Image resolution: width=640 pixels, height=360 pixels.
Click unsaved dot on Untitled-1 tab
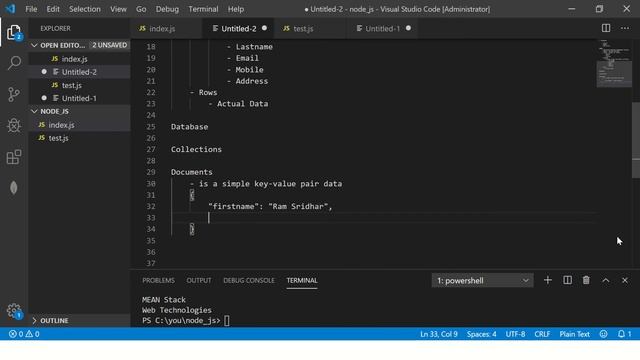pos(408,28)
